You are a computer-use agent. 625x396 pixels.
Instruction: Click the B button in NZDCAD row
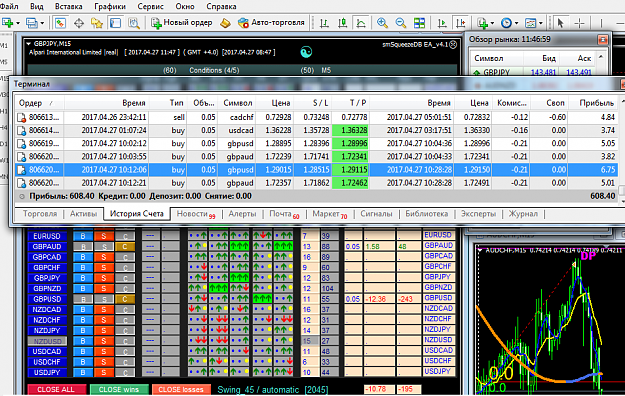[83, 309]
